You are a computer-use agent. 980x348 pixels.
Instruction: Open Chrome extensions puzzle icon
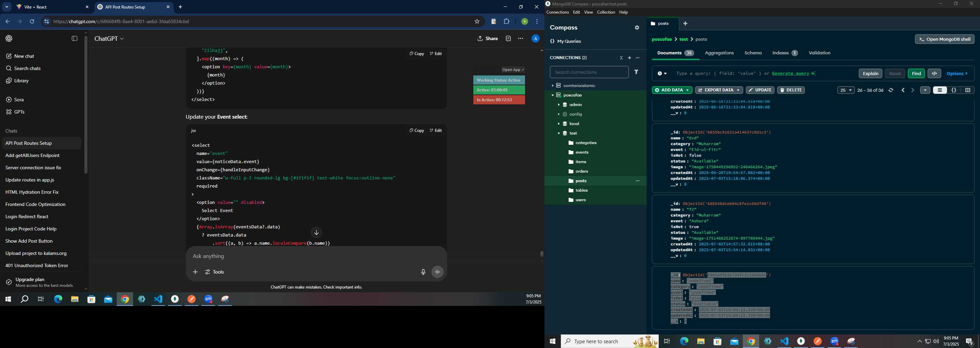click(506, 22)
